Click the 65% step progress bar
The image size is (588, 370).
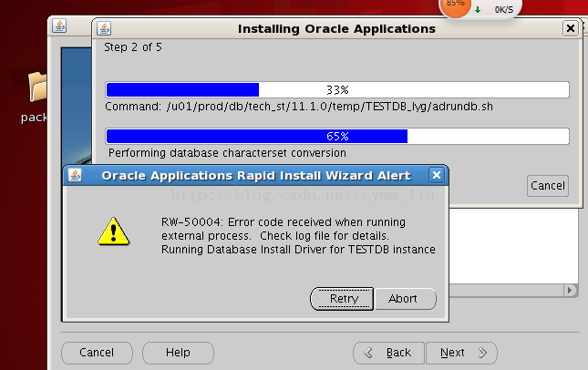[x=337, y=136]
